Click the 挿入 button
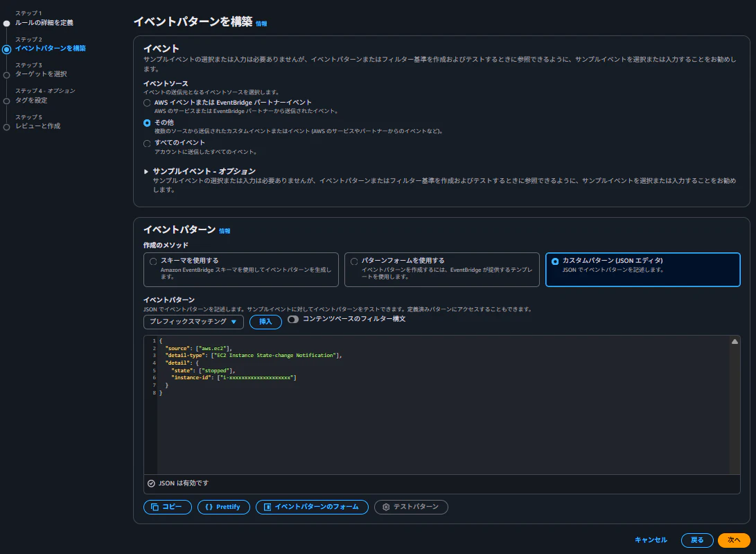 tap(265, 322)
